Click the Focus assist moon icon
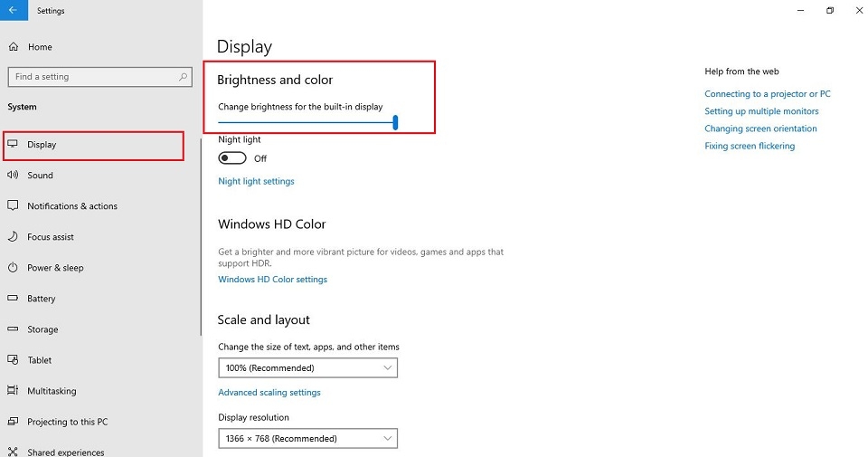The image size is (868, 457). pyautogui.click(x=13, y=237)
